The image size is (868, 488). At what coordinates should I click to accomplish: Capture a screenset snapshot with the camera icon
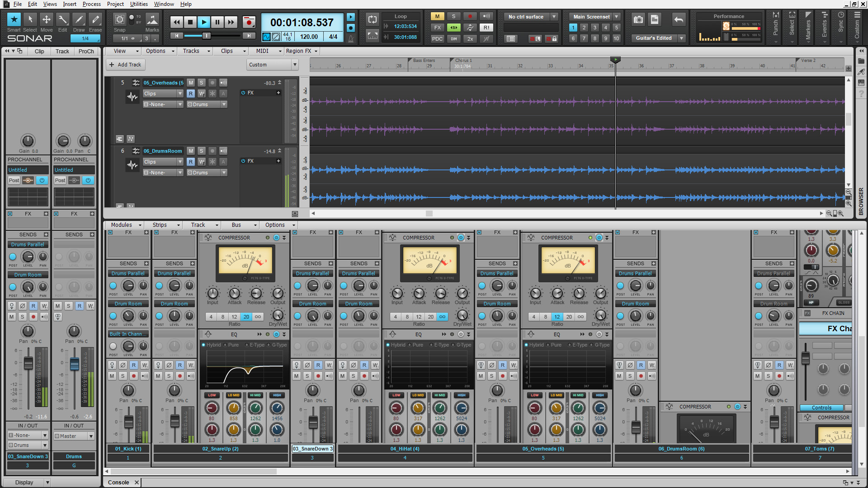pos(638,19)
